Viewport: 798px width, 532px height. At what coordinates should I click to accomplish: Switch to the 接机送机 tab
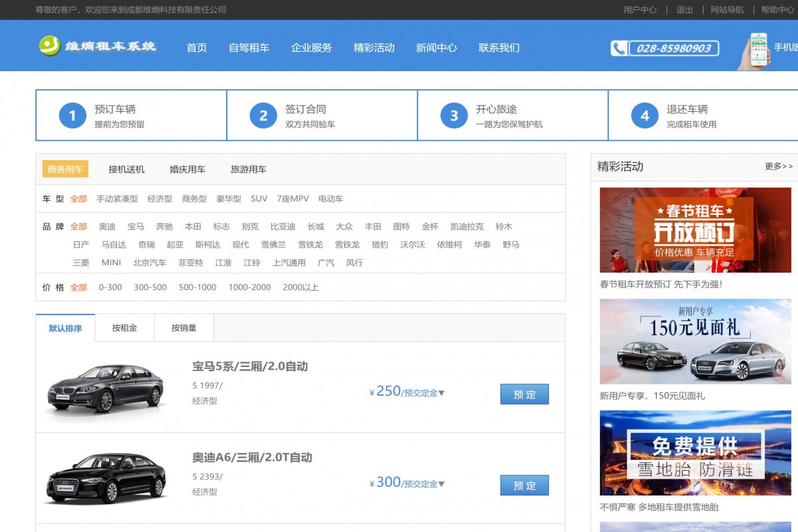(126, 169)
